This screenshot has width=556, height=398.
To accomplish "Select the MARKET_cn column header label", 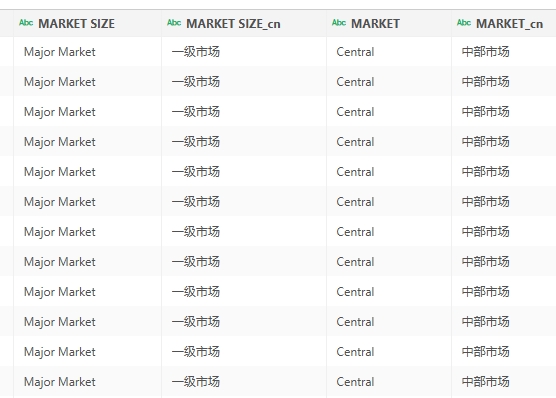I will pyautogui.click(x=509, y=24).
